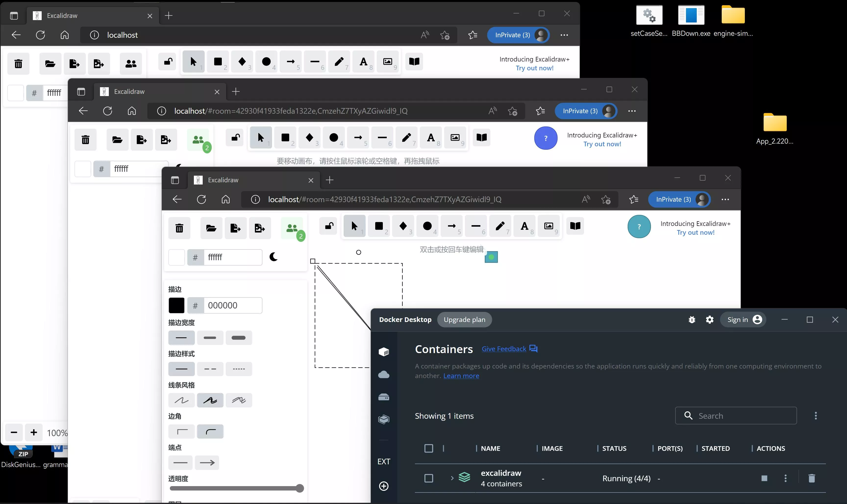This screenshot has width=847, height=504.
Task: Open the Learn more link
Action: (x=461, y=376)
